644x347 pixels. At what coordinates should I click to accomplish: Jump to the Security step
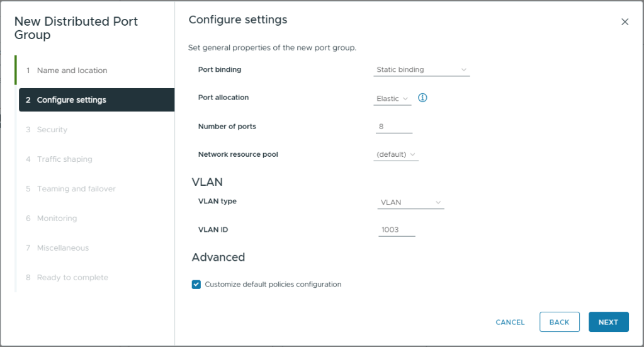(x=52, y=130)
